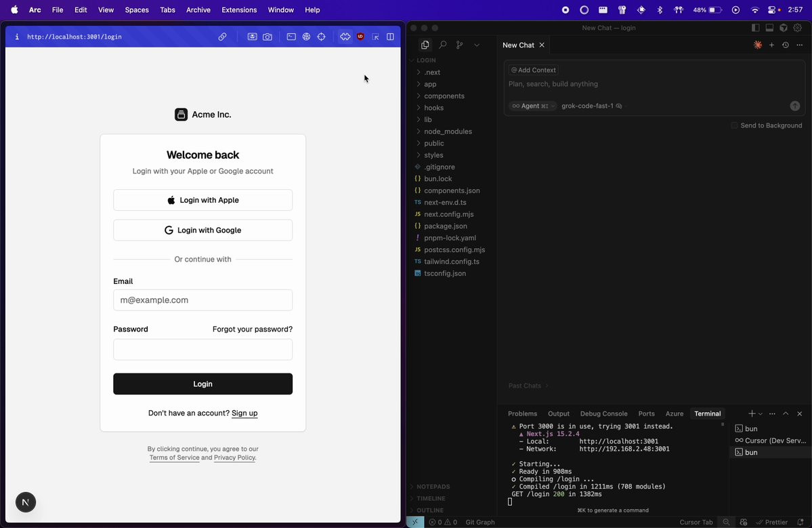The height and width of the screenshot is (528, 812).
Task: Open the console icon in Arc toolbar
Action: point(292,37)
